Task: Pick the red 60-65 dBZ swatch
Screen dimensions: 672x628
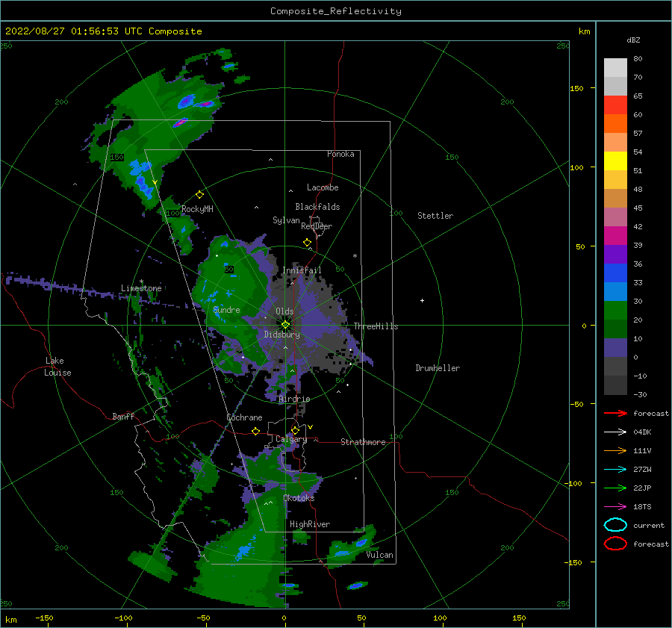Action: [615, 105]
